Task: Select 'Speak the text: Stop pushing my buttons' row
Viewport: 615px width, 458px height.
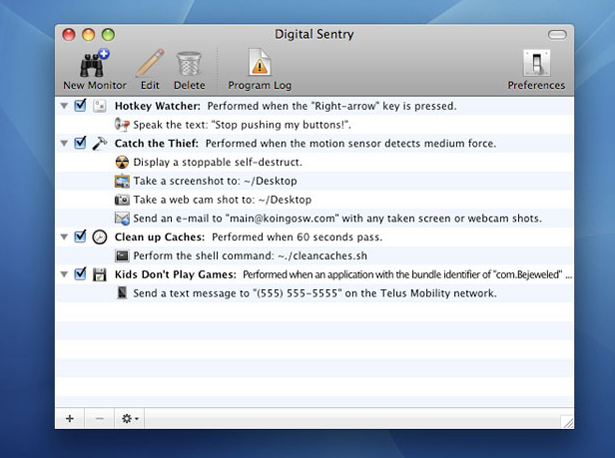Action: pyautogui.click(x=315, y=125)
